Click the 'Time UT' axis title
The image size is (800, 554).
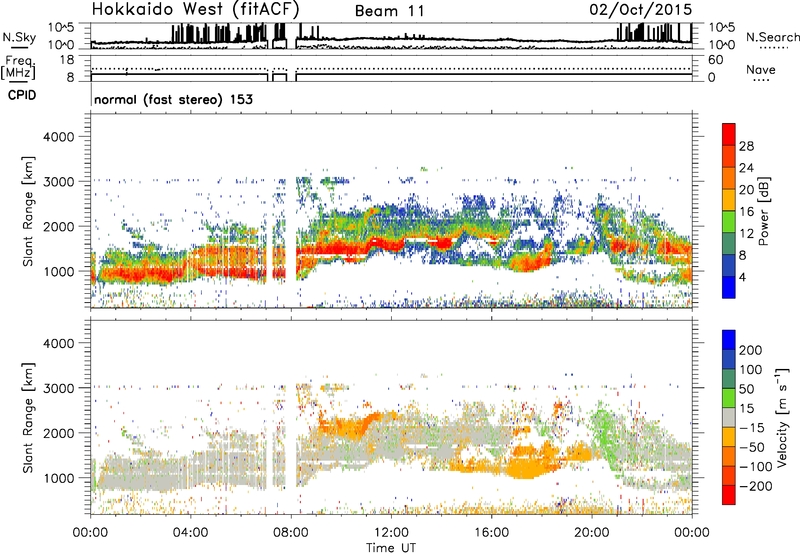click(391, 548)
